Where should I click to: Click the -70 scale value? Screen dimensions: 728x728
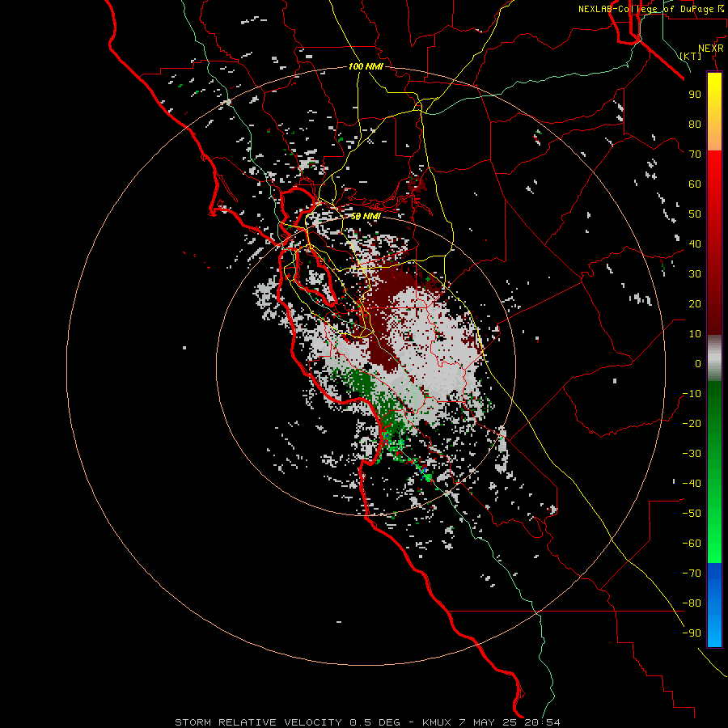(692, 574)
